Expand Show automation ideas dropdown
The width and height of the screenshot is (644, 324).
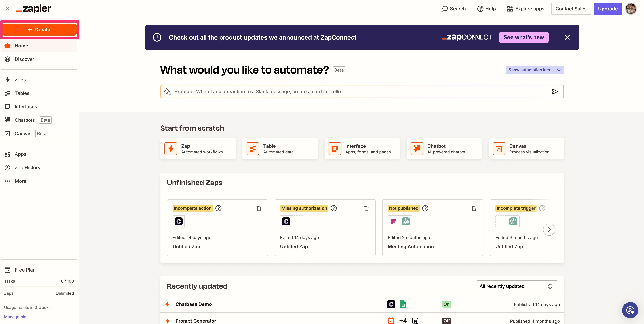click(535, 70)
